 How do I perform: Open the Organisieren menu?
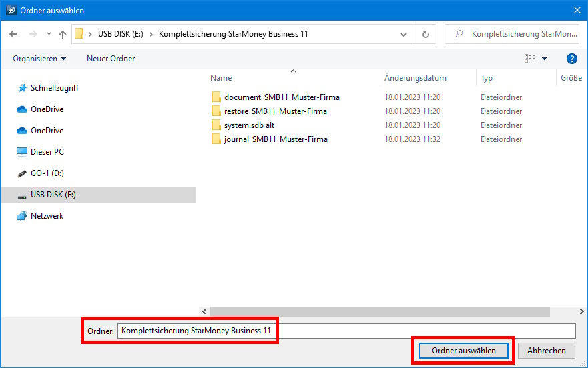pos(39,59)
